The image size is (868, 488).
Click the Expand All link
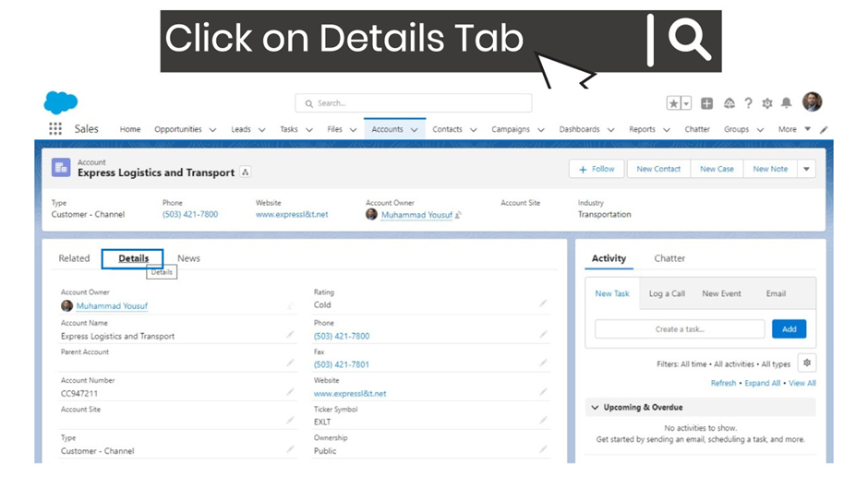pos(762,383)
